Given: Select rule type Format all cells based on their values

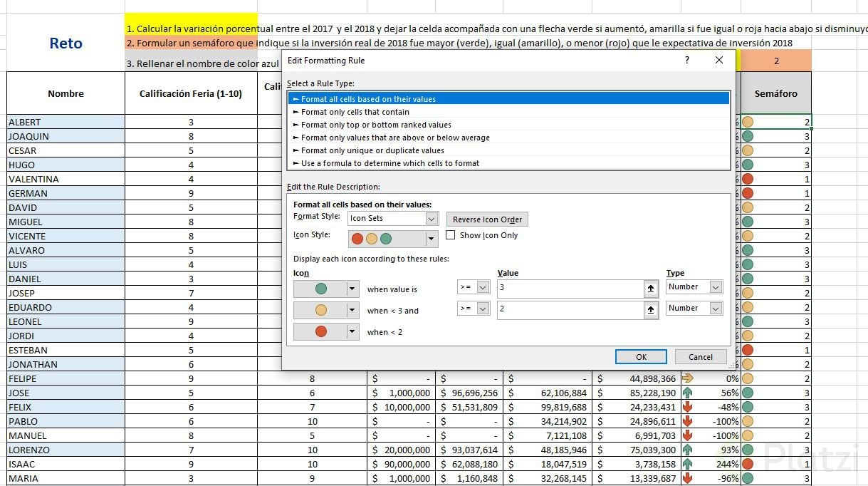Looking at the screenshot, I should coord(508,99).
